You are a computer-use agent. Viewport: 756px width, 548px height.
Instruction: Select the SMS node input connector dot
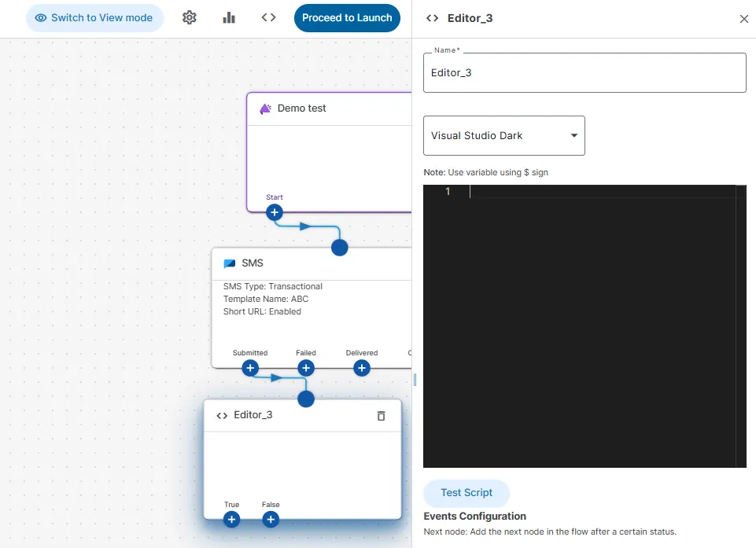[339, 248]
